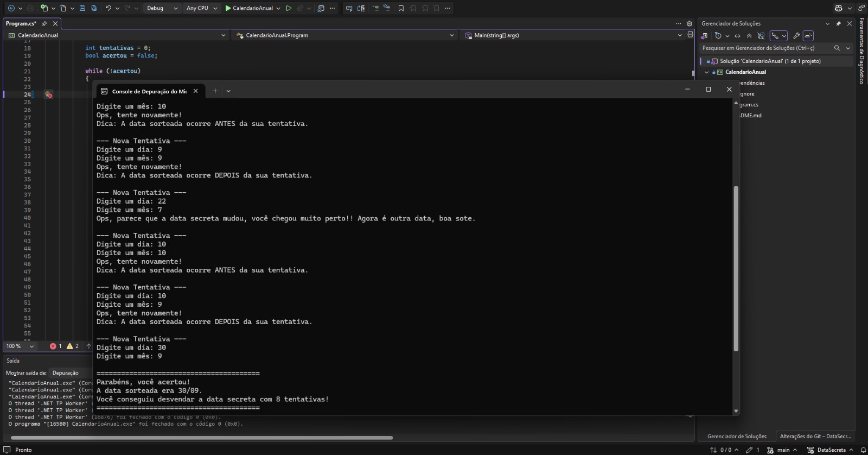Navigate backward with the back arrow icon
868x455 pixels.
11,8
